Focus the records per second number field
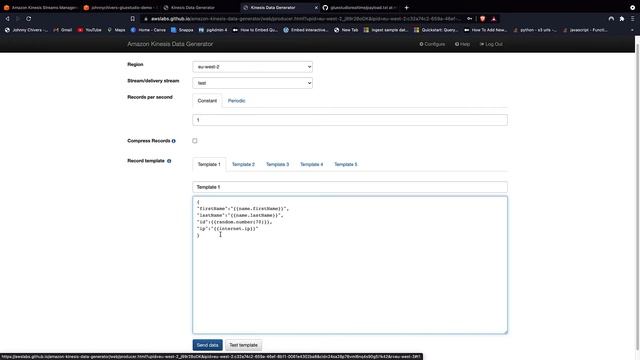This screenshot has height=360, width=640. [350, 120]
